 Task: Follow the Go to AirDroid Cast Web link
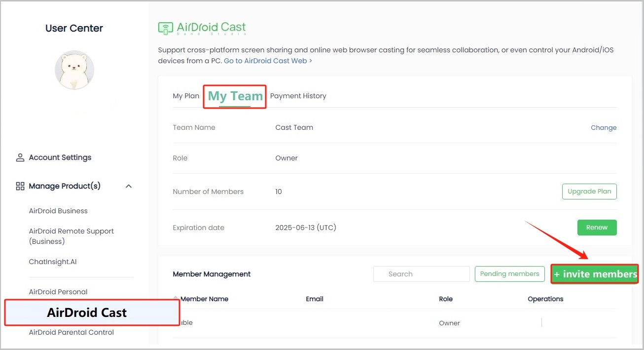pyautogui.click(x=268, y=61)
